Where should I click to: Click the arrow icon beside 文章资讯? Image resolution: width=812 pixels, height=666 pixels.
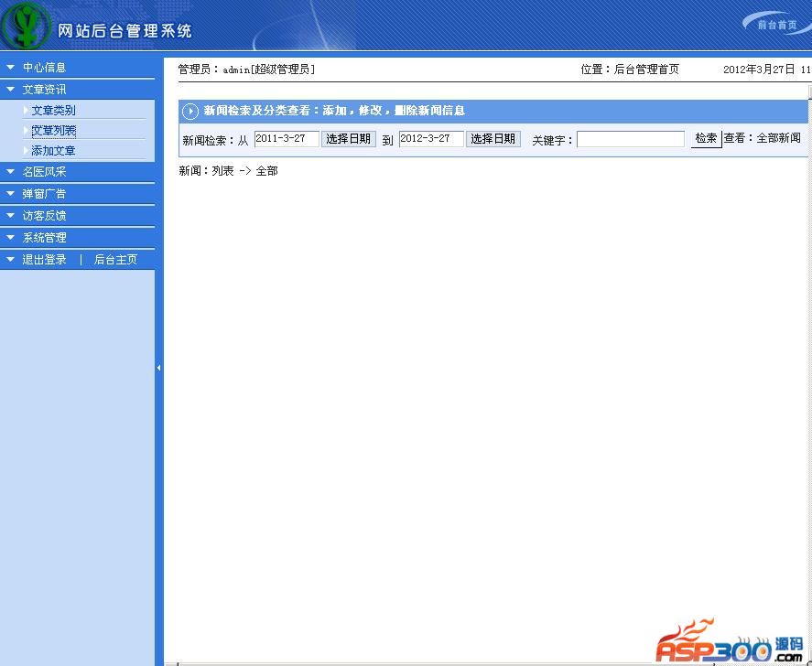pyautogui.click(x=10, y=89)
